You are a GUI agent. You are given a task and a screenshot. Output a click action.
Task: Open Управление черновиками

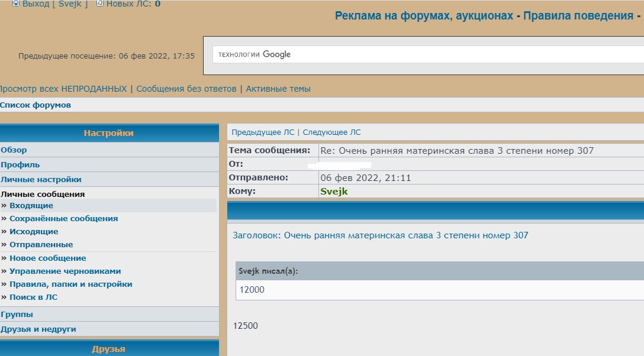click(x=65, y=271)
